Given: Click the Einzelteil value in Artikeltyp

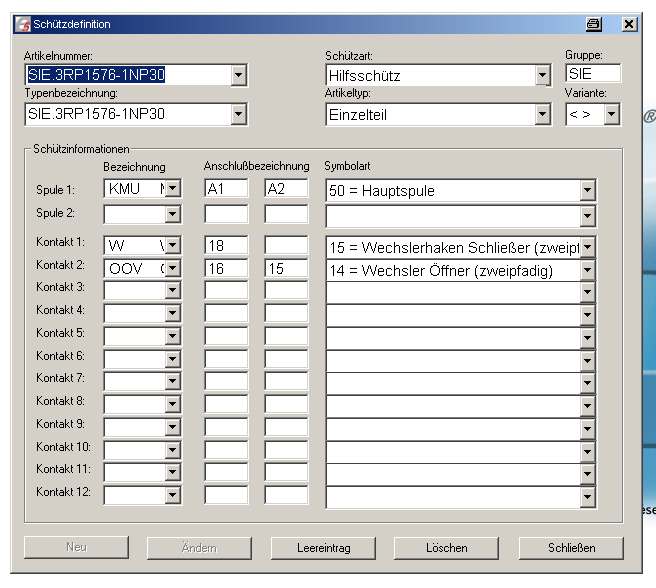Looking at the screenshot, I should click(x=358, y=115).
